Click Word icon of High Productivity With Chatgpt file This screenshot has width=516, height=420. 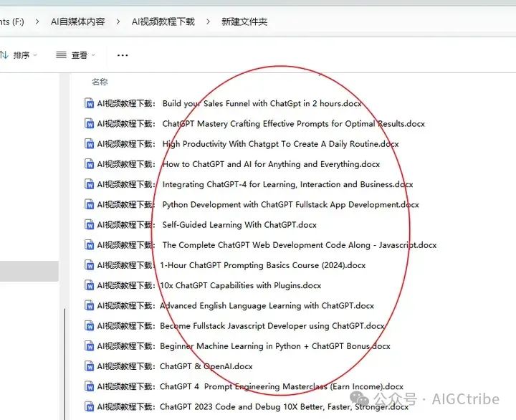tap(89, 143)
